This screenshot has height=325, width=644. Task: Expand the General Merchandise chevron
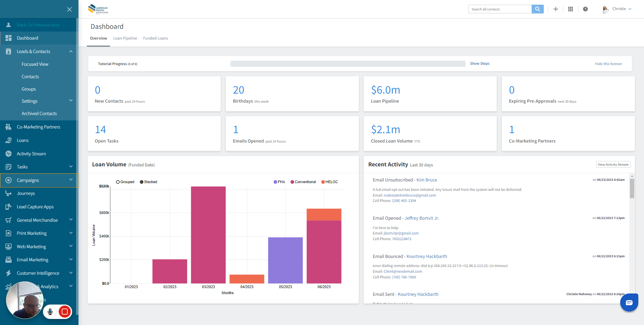(x=71, y=220)
